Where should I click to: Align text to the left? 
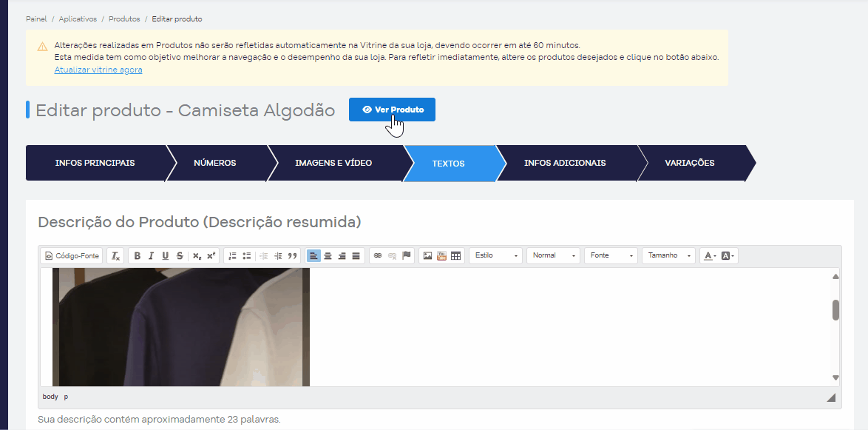(314, 256)
